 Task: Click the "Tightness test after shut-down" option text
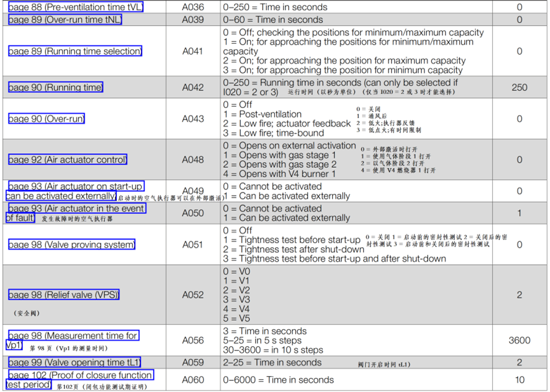coord(301,250)
